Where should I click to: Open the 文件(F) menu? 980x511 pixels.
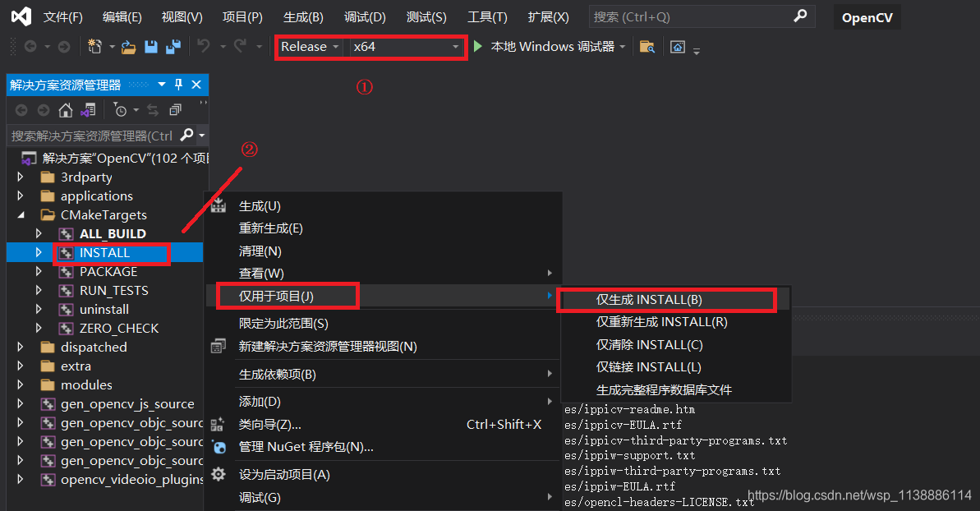point(62,17)
